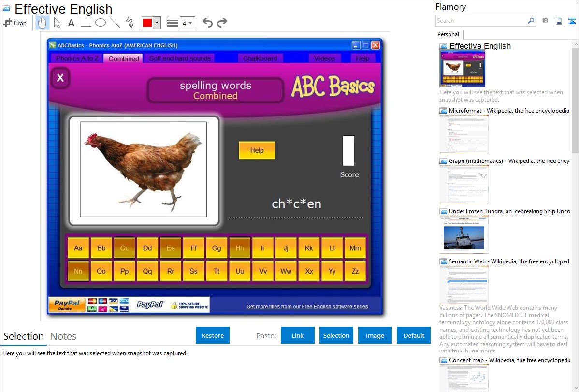The height and width of the screenshot is (392, 579).
Task: Open the Help tab in ABCBasics
Action: (362, 58)
